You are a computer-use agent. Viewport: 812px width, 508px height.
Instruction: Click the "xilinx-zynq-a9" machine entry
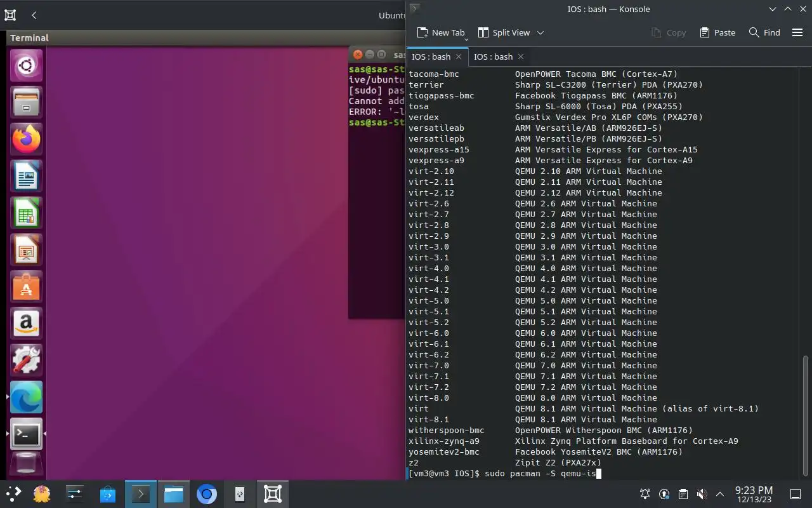click(x=444, y=441)
